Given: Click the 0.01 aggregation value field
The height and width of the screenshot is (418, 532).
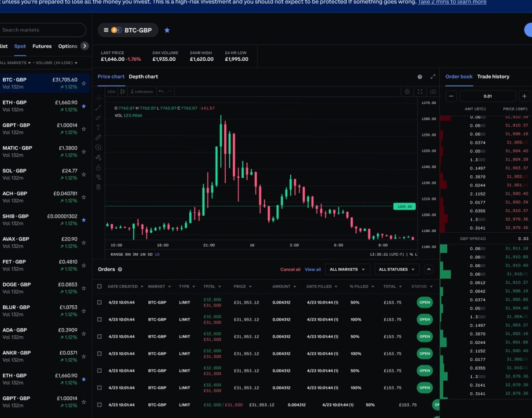Looking at the screenshot, I should pyautogui.click(x=488, y=96).
